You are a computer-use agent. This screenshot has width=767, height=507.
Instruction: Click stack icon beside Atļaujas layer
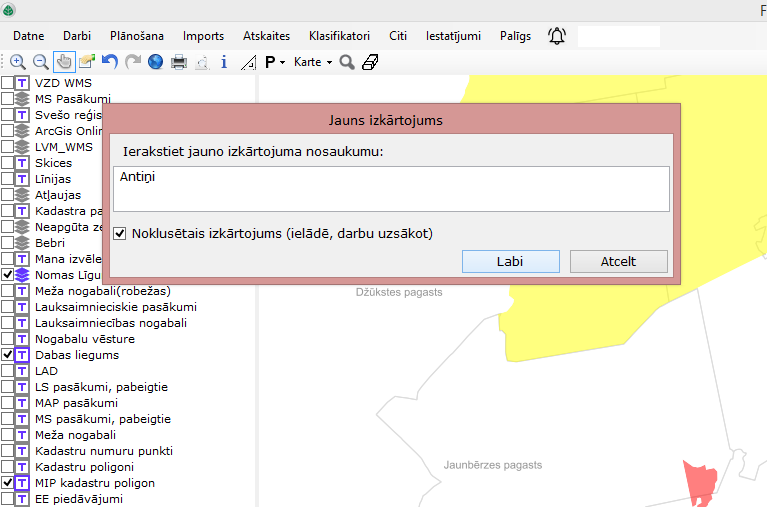click(22, 195)
